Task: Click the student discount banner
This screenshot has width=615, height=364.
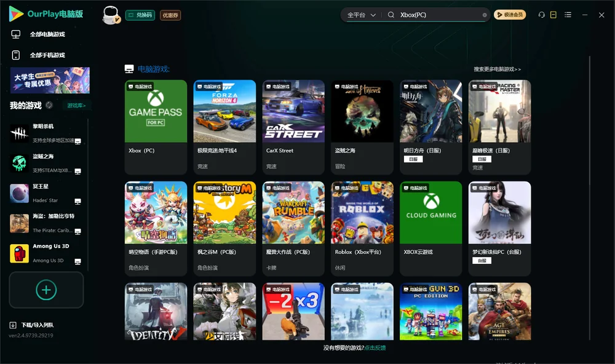Action: click(50, 80)
